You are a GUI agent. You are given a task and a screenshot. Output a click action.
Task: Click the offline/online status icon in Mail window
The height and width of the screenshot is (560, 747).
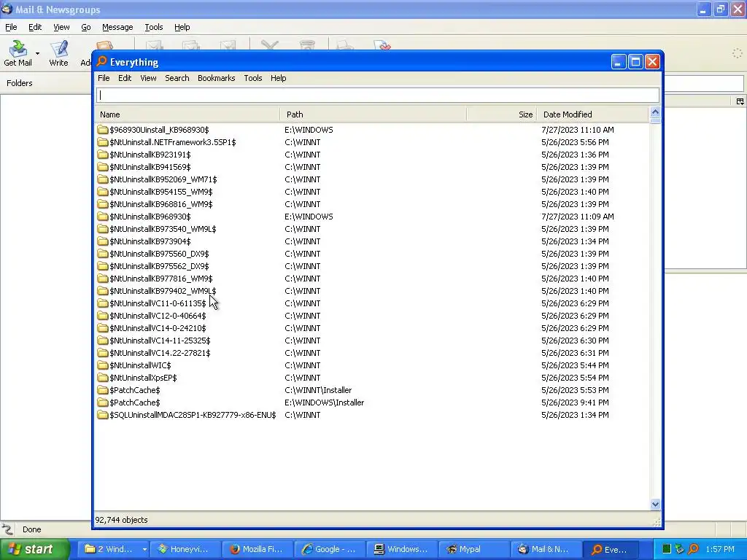point(7,529)
